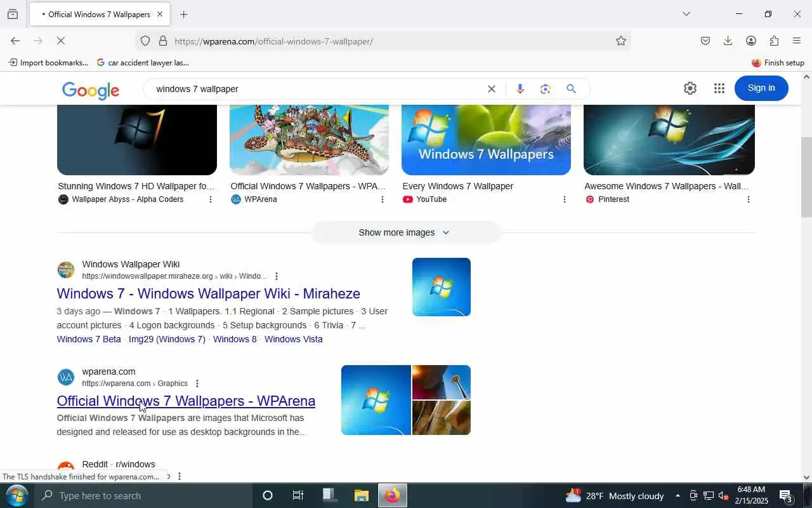
Task: Click the Sign in button
Action: [761, 88]
